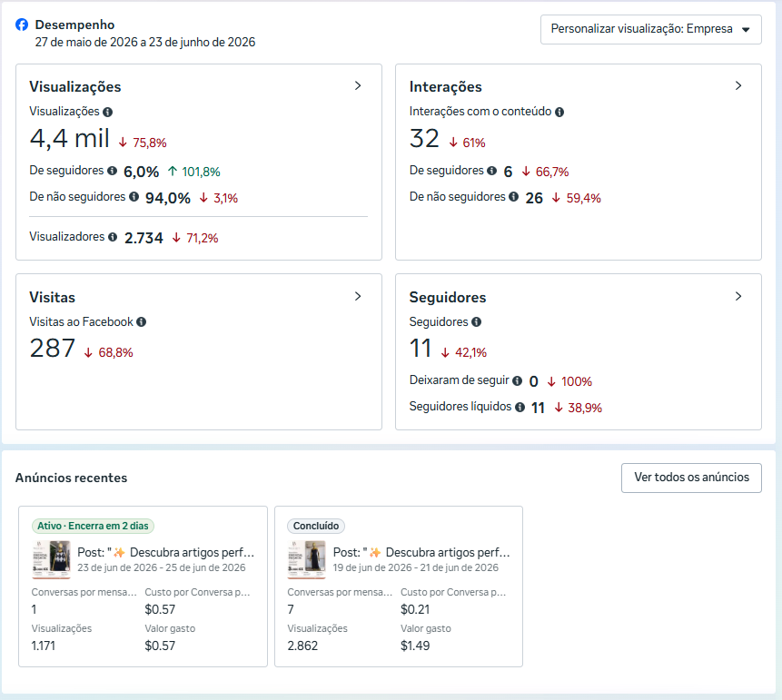782x700 pixels.
Task: Click info icon next to Seguidores count
Action: [x=477, y=322]
